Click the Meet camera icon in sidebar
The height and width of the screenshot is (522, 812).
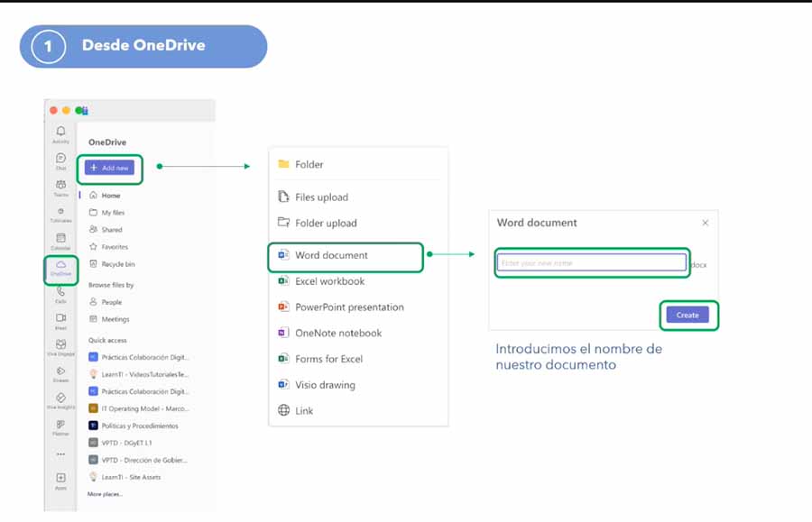[60, 321]
